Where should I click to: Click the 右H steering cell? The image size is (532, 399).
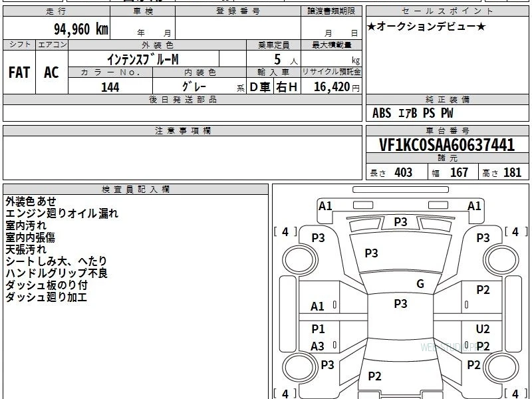pos(287,87)
